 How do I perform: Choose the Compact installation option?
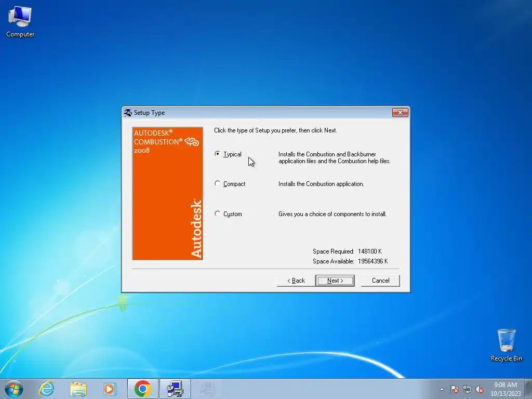pyautogui.click(x=218, y=183)
